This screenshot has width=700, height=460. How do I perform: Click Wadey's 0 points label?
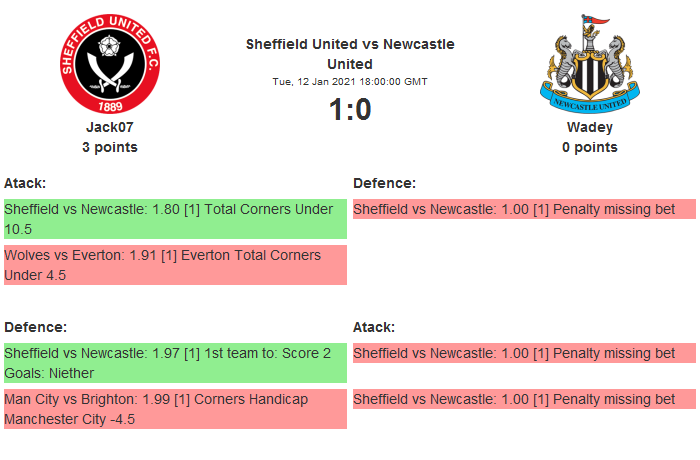pos(589,147)
